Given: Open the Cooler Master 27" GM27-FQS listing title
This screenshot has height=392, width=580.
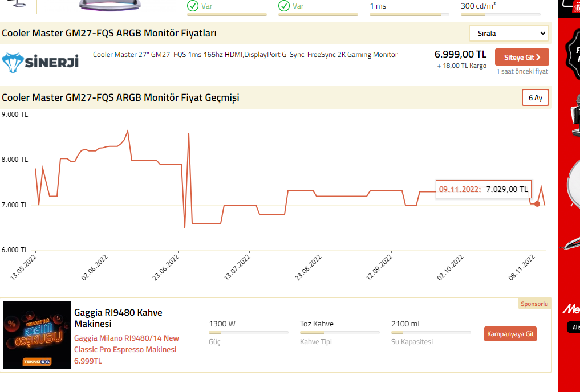Looking at the screenshot, I should coord(245,55).
